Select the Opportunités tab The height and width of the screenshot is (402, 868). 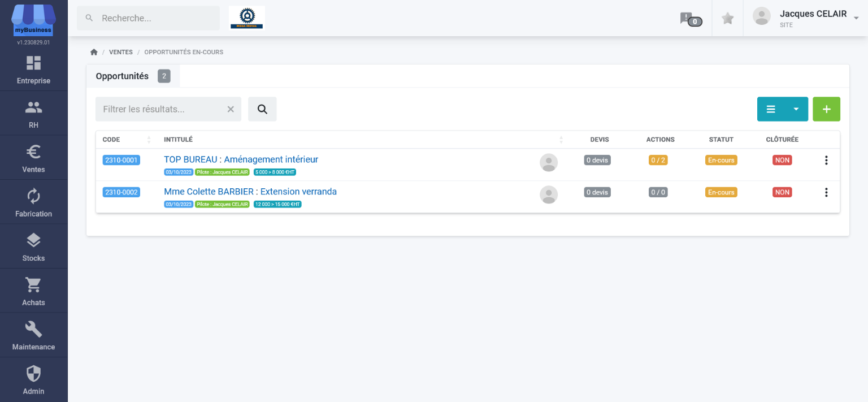[x=133, y=76]
